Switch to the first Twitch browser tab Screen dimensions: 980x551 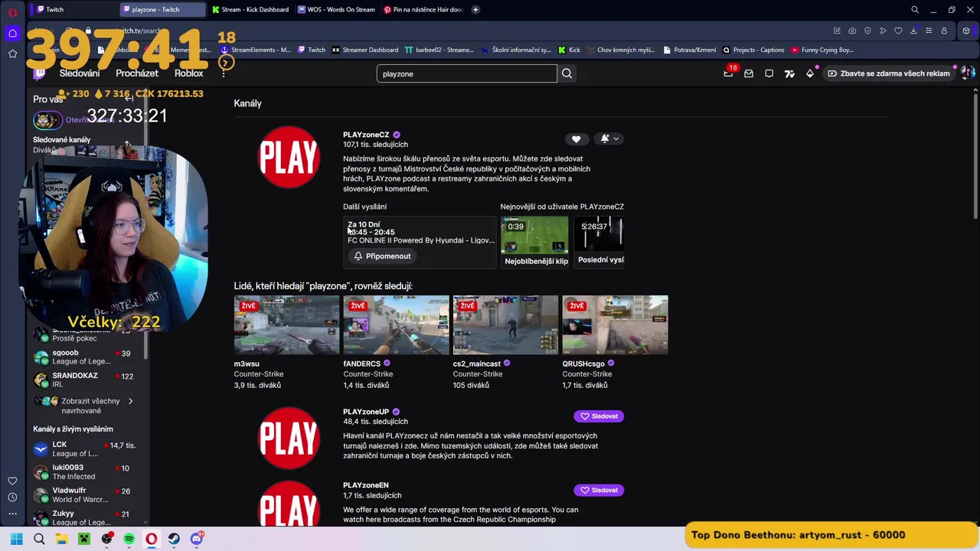point(73,10)
